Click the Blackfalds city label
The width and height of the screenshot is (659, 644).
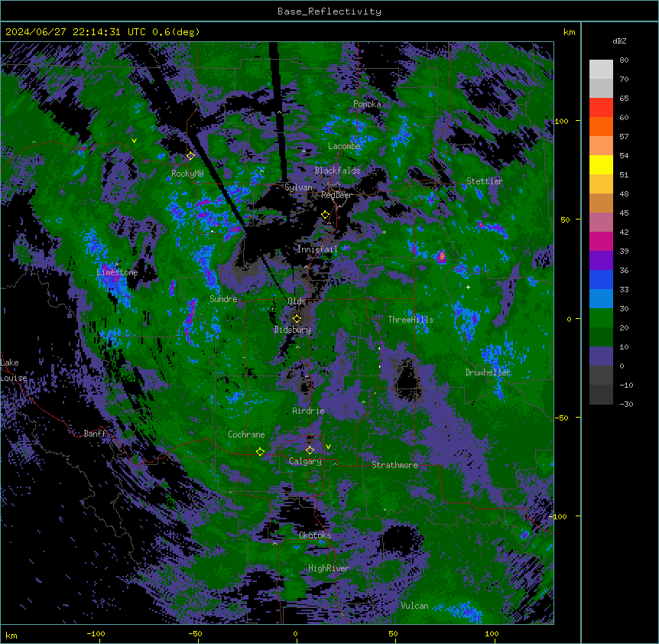point(337,171)
